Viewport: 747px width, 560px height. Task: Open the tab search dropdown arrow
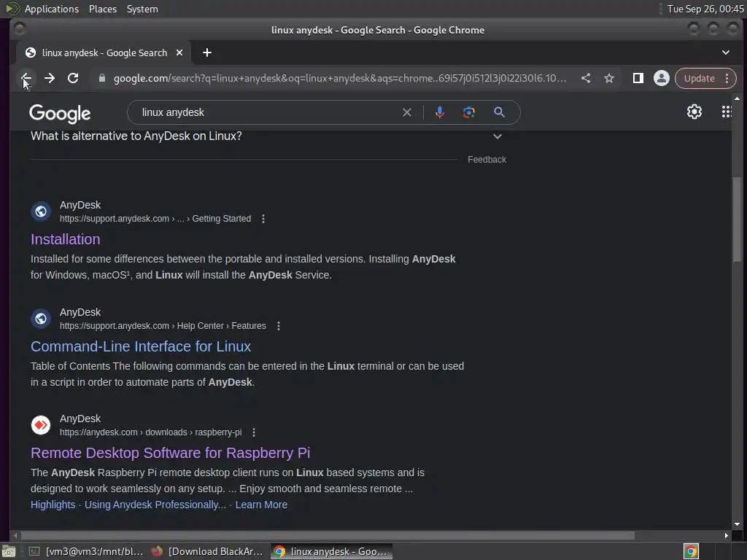point(726,52)
